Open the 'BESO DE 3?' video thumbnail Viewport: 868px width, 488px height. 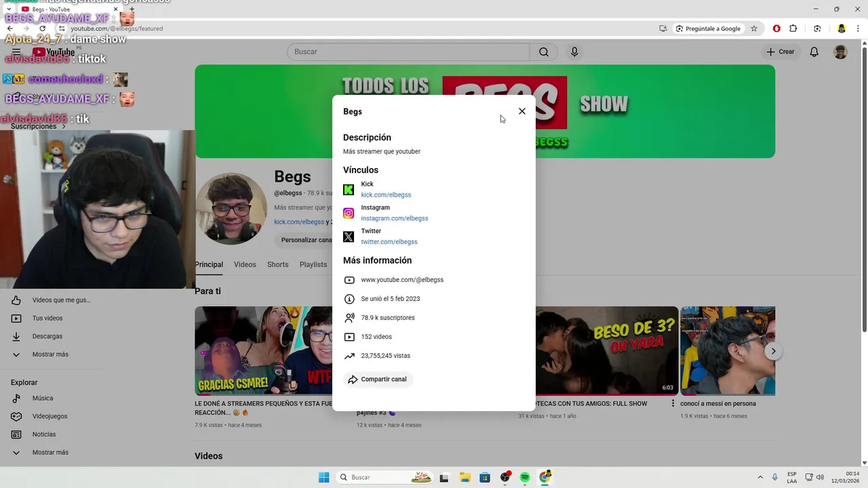coord(607,351)
